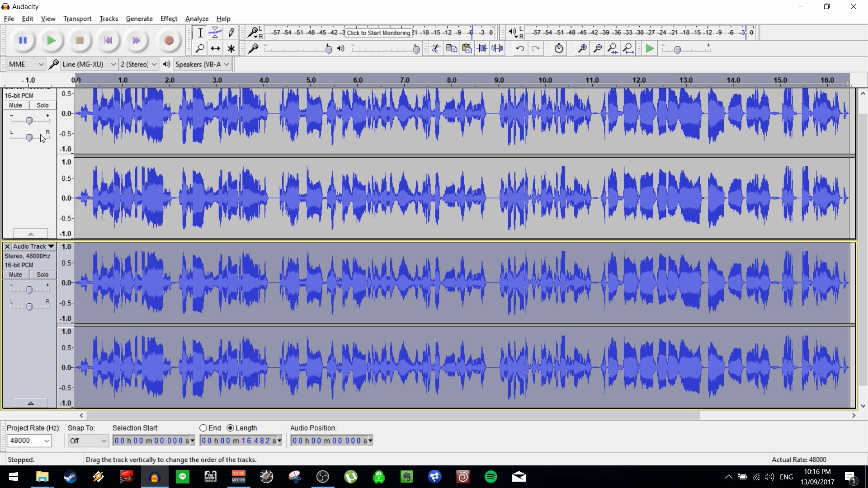
Task: Click the Silence Audio icon
Action: click(x=497, y=48)
